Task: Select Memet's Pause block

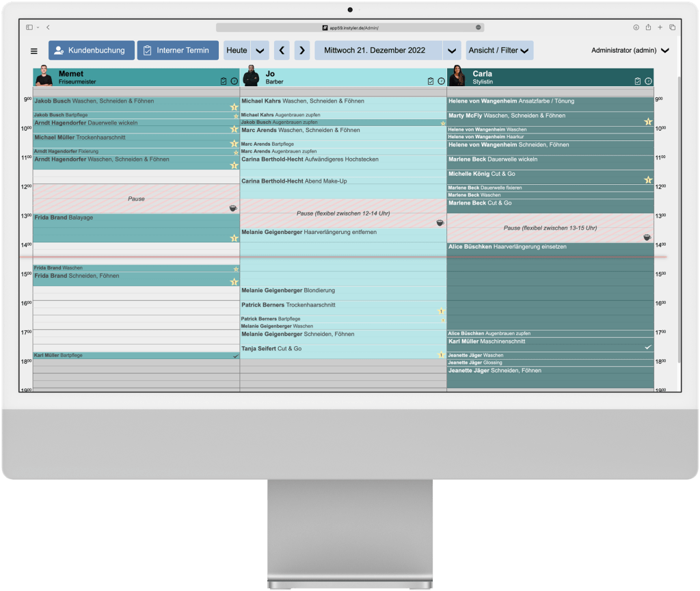Action: (136, 199)
